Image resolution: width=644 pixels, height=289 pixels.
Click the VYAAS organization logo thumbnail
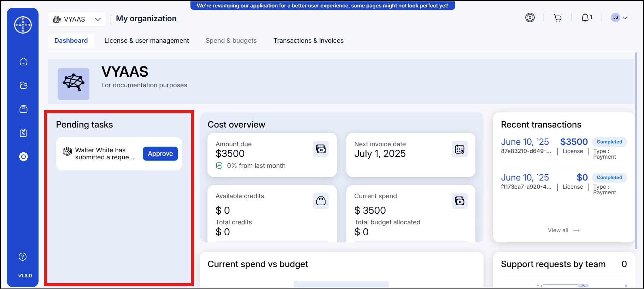point(74,84)
